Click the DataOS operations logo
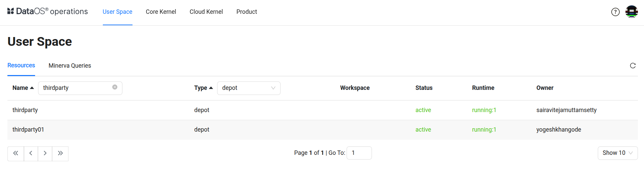 click(x=48, y=11)
